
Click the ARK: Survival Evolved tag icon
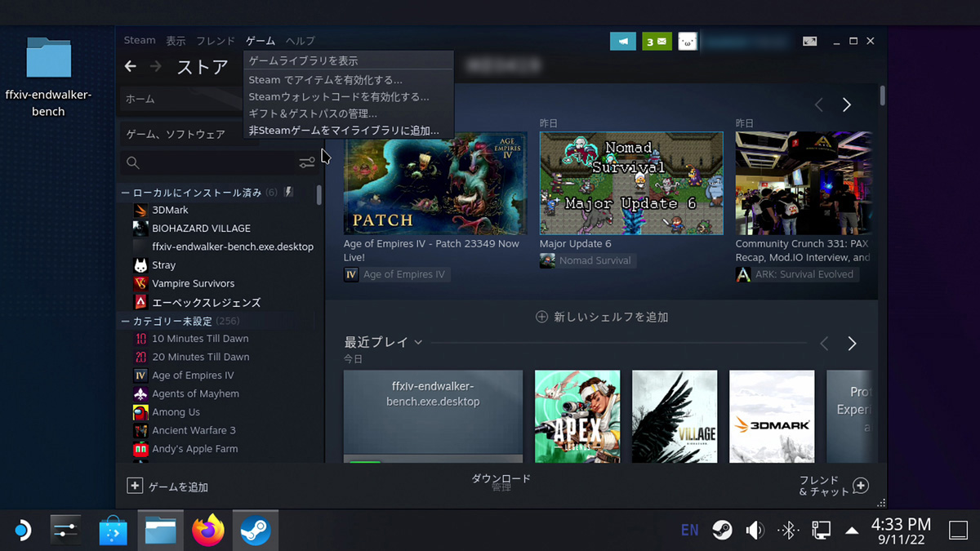click(x=743, y=274)
